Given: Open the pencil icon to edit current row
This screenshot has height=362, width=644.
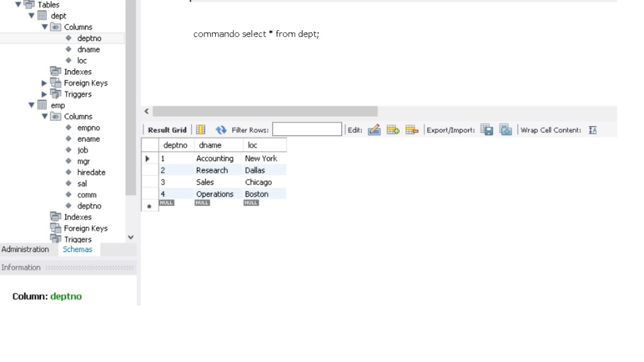Looking at the screenshot, I should pyautogui.click(x=374, y=129).
